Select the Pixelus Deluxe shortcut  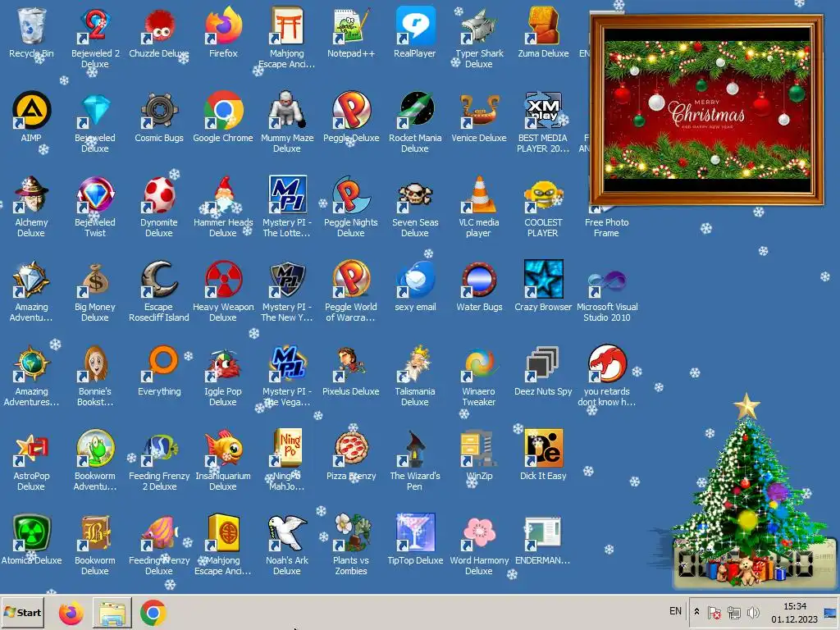coord(351,364)
